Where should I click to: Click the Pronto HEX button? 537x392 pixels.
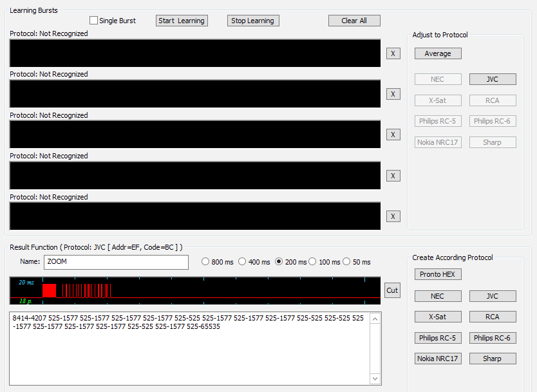click(x=438, y=274)
